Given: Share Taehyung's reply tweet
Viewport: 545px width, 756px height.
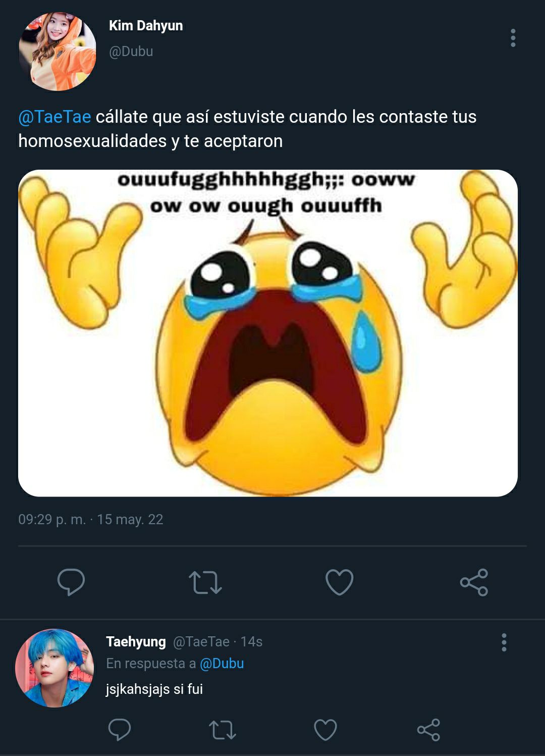Looking at the screenshot, I should [x=428, y=730].
